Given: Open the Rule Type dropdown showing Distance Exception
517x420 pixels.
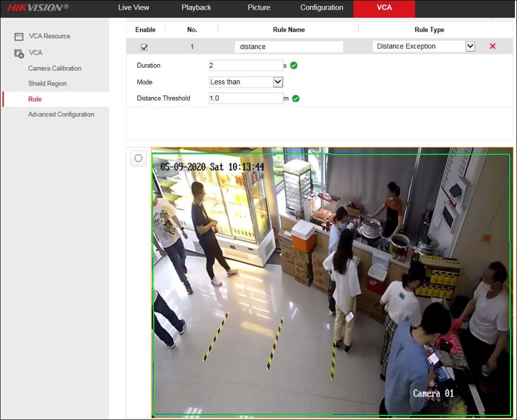Looking at the screenshot, I should coord(470,46).
